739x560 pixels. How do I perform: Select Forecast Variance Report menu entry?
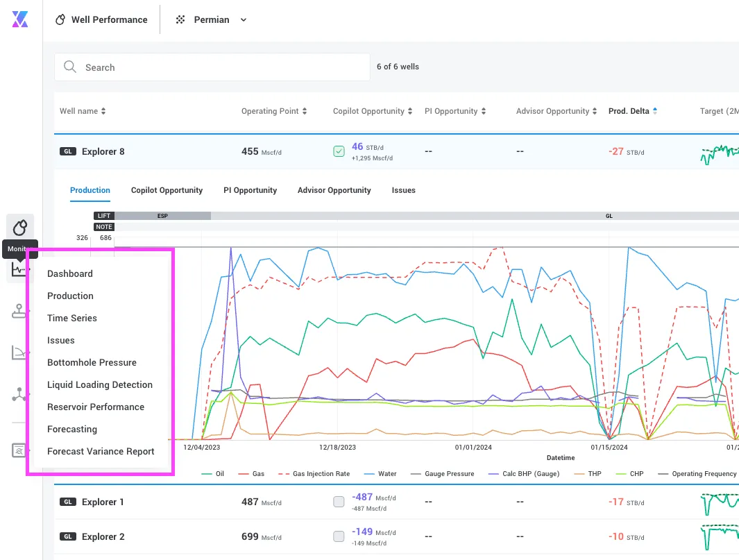tap(101, 452)
